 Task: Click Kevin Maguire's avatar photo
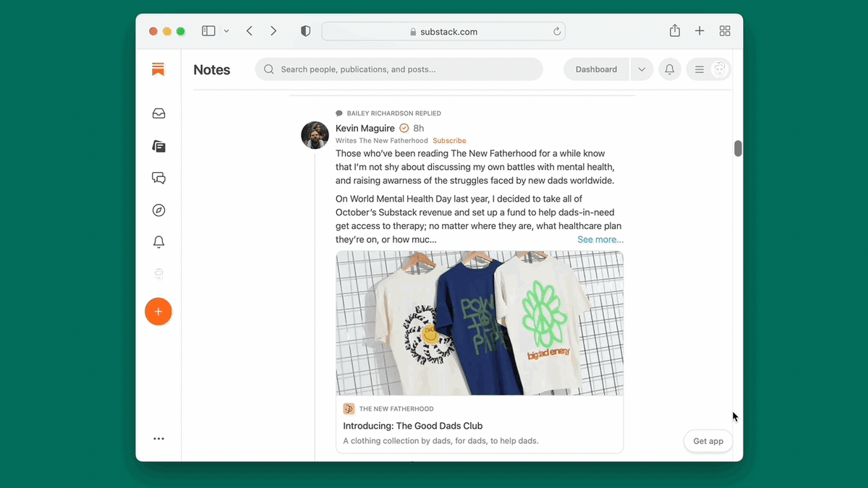315,135
